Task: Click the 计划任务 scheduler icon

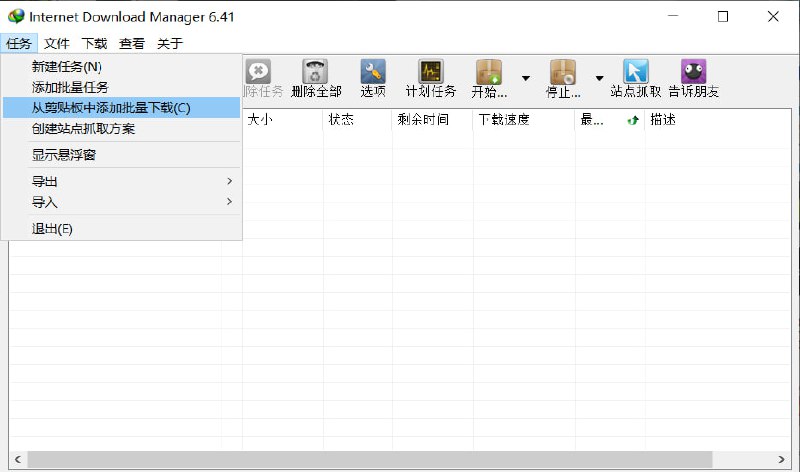Action: pos(431,78)
